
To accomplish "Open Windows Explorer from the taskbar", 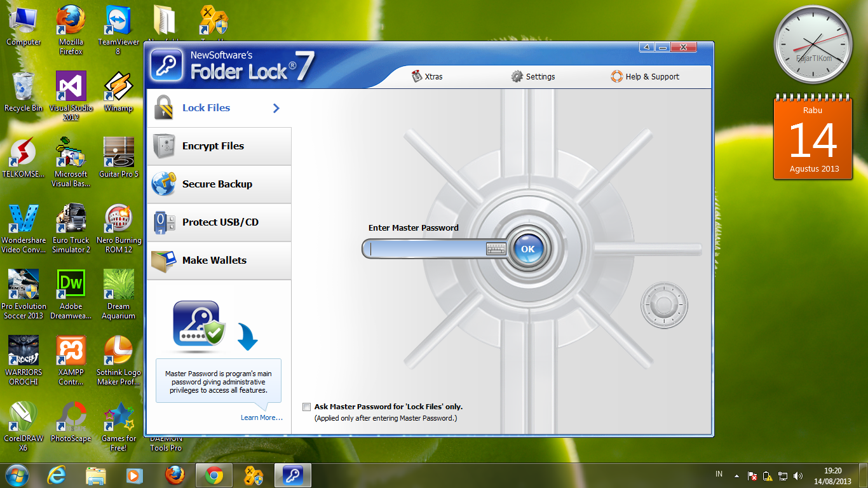I will pos(96,475).
